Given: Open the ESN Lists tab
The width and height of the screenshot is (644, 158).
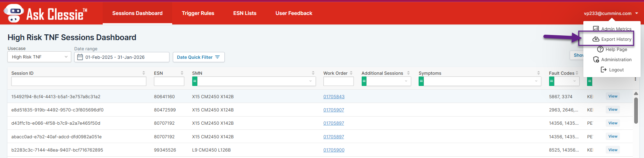Looking at the screenshot, I should (x=245, y=13).
